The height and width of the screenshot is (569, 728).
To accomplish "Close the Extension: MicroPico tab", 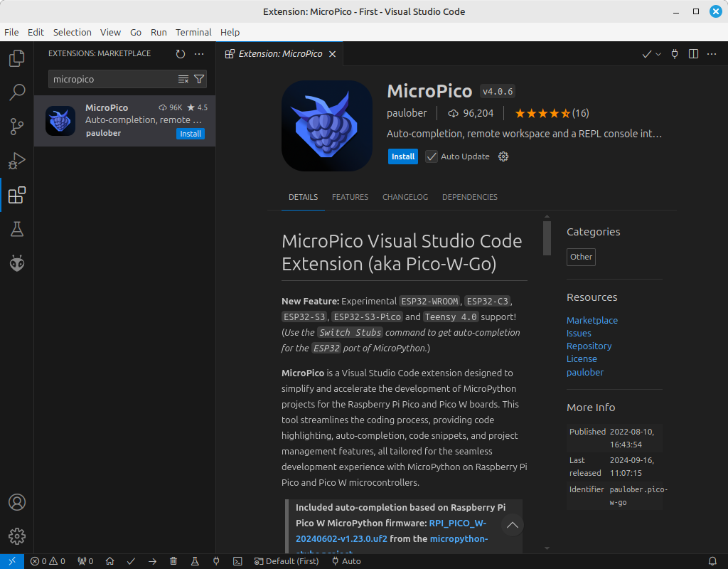I will pyautogui.click(x=333, y=54).
